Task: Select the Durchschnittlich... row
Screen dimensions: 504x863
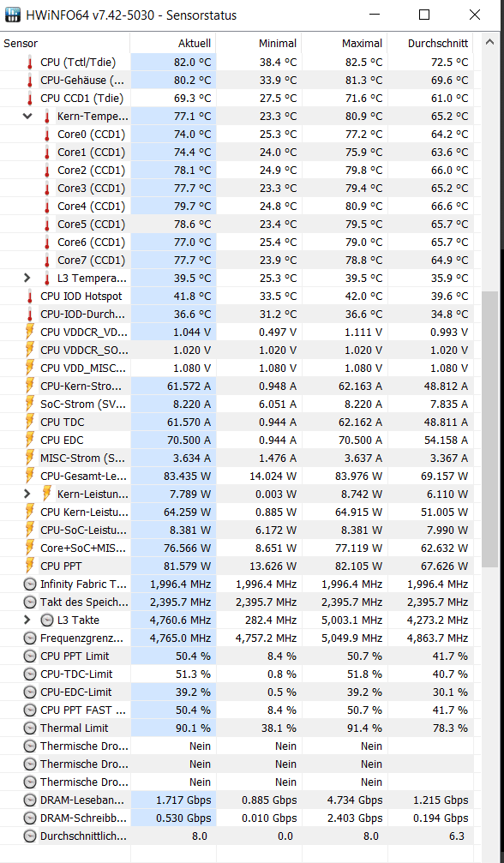Action: tap(237, 836)
